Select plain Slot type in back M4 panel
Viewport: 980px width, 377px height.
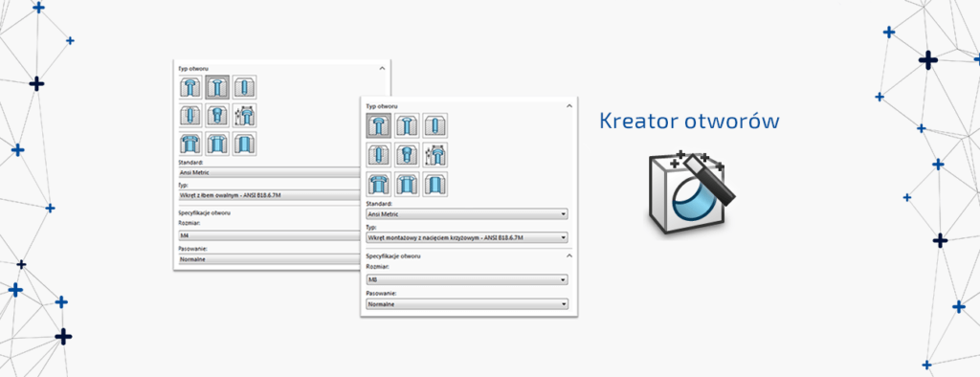(244, 144)
